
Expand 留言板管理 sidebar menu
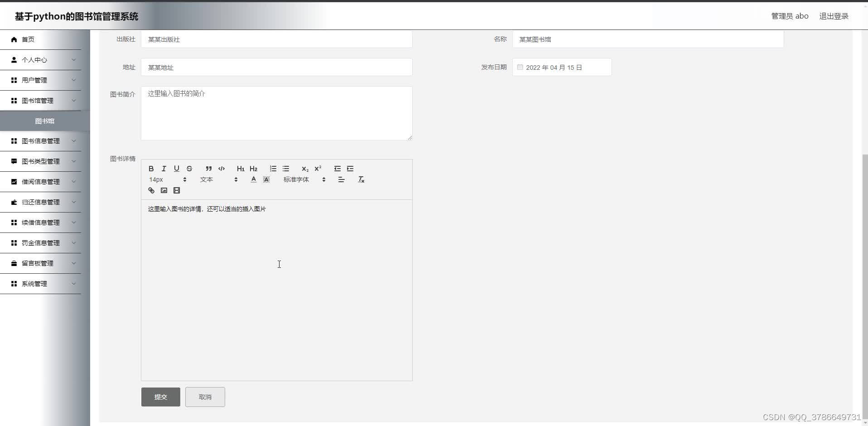click(41, 263)
